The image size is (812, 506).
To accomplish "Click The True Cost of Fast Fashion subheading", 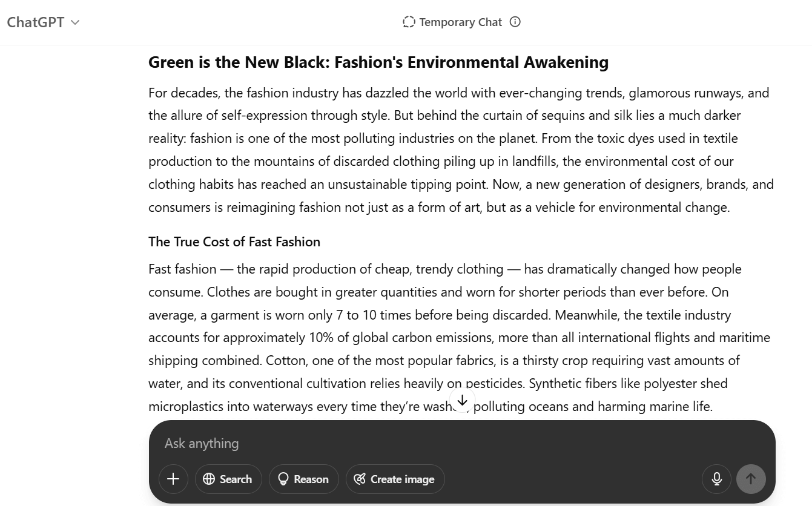I will click(x=234, y=241).
